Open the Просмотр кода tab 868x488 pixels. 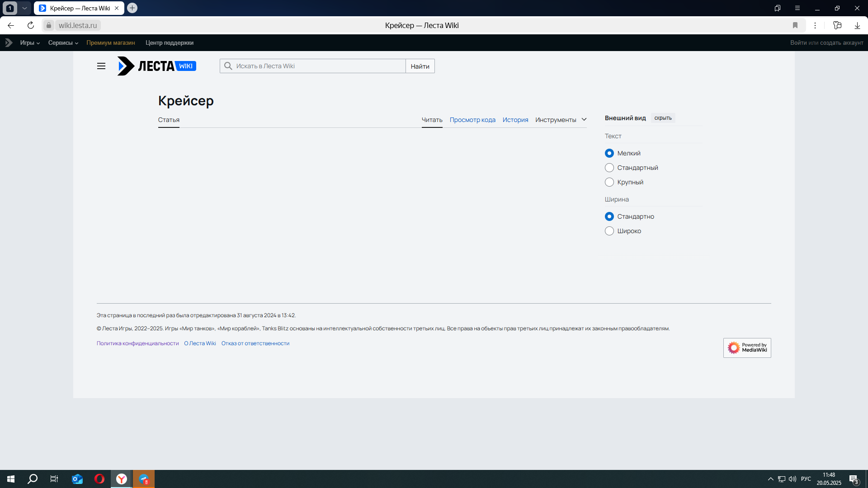click(x=472, y=120)
